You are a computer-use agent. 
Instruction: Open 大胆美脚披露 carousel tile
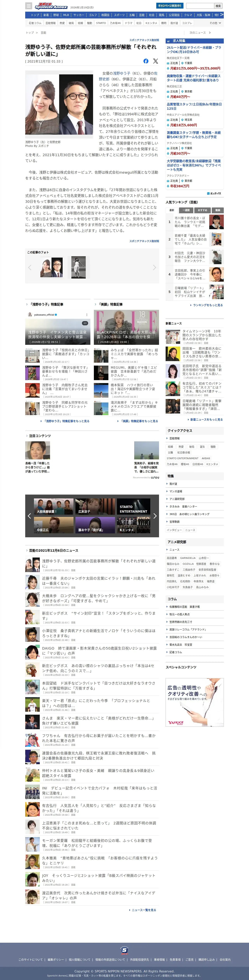[x=54, y=507]
